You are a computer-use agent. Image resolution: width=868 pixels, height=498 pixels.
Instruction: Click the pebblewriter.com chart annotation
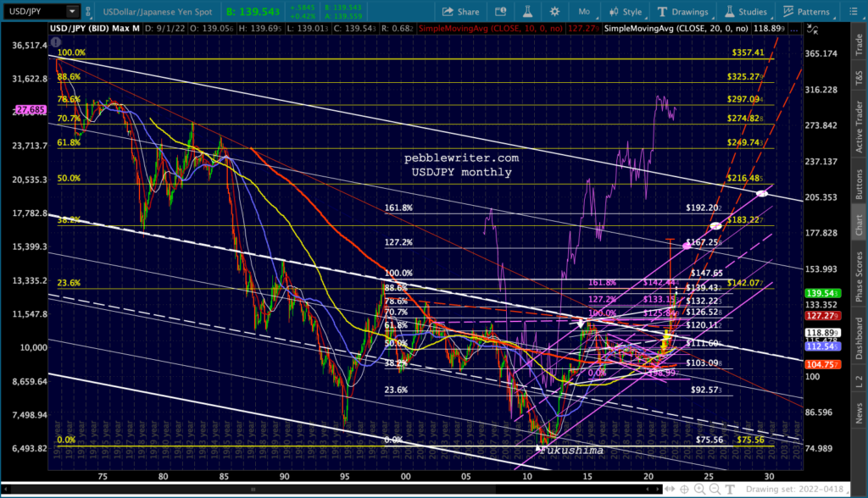(461, 158)
